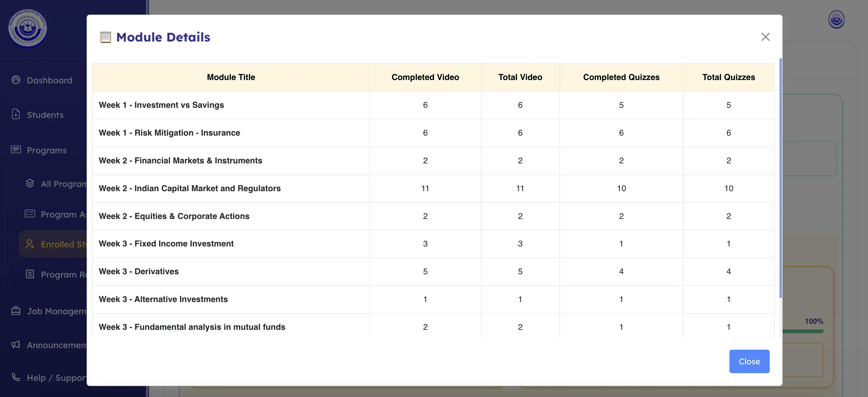Click the 100% progress label behind the dialog
The width and height of the screenshot is (868, 397).
(x=814, y=322)
